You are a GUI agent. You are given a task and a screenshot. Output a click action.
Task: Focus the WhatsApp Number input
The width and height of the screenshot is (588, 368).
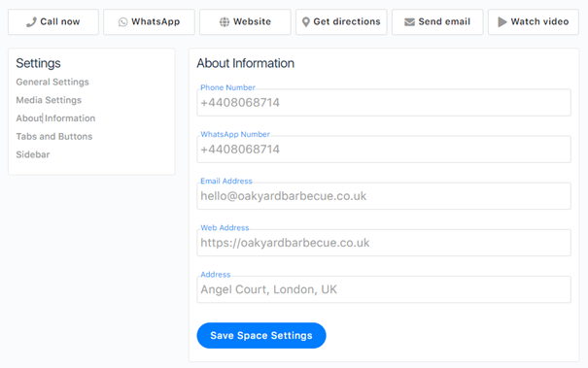[384, 150]
